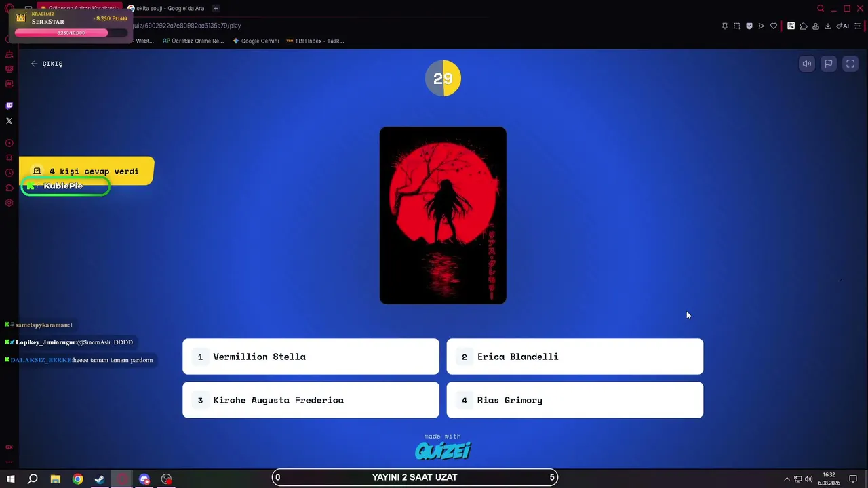Open File Explorer from the taskbar
868x488 pixels.
coord(56,479)
